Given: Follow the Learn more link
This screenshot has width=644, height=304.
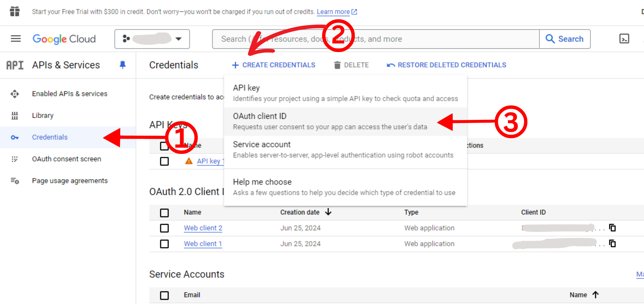Looking at the screenshot, I should click(x=333, y=12).
